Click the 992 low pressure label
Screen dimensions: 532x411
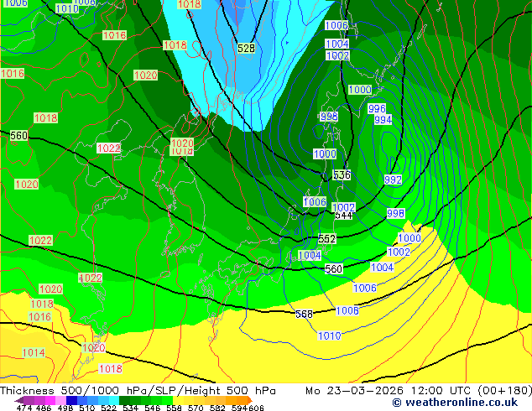pyautogui.click(x=393, y=179)
